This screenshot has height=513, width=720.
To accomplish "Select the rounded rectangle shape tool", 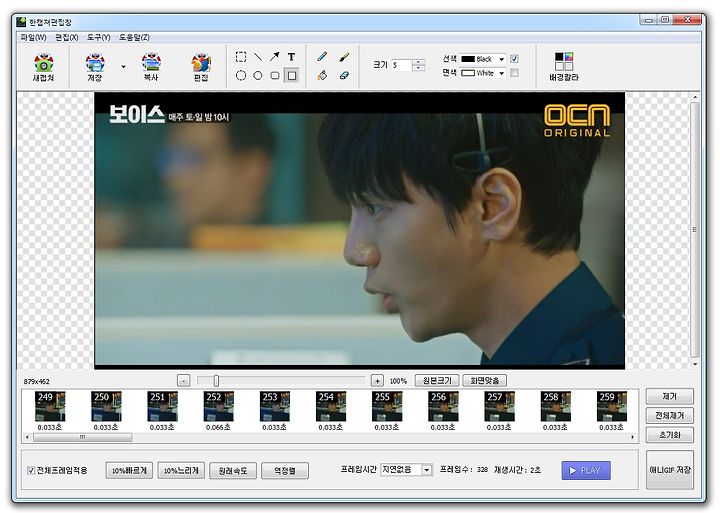I will coord(275,75).
